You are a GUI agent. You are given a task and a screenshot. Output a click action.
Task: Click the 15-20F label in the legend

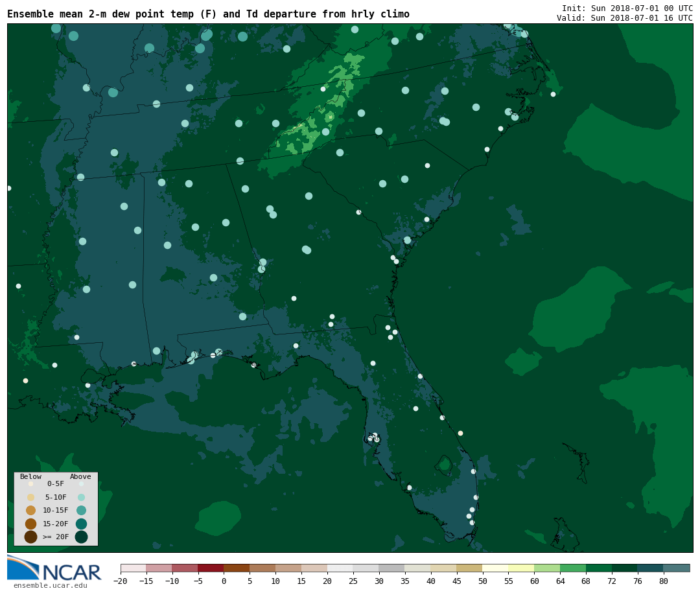(56, 524)
